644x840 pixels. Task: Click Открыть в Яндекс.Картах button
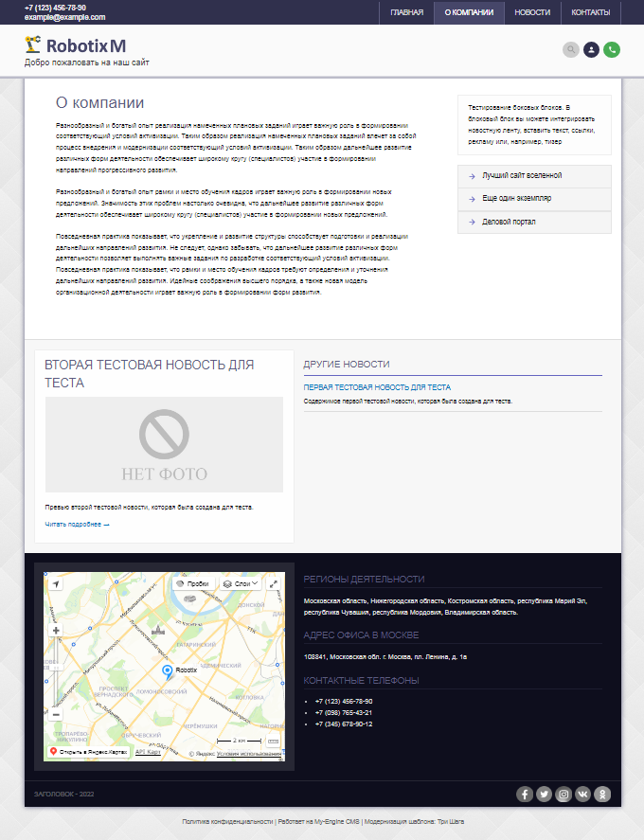pyautogui.click(x=89, y=752)
